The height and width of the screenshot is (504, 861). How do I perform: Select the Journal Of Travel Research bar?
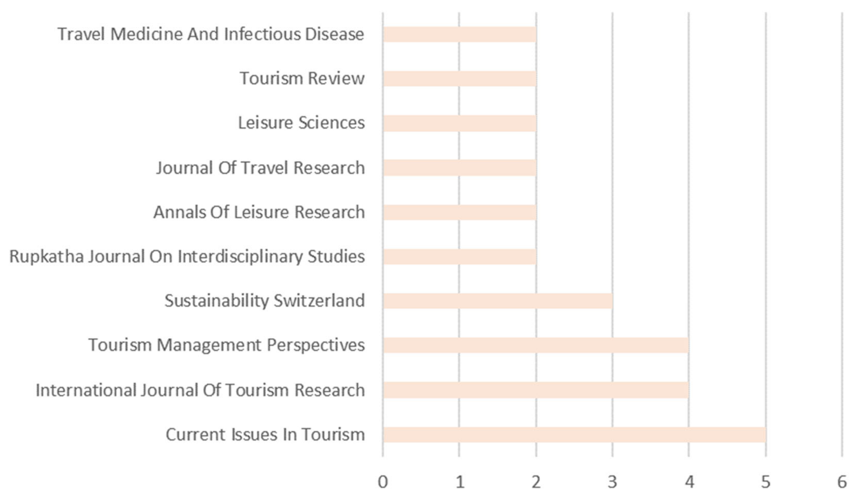click(460, 168)
